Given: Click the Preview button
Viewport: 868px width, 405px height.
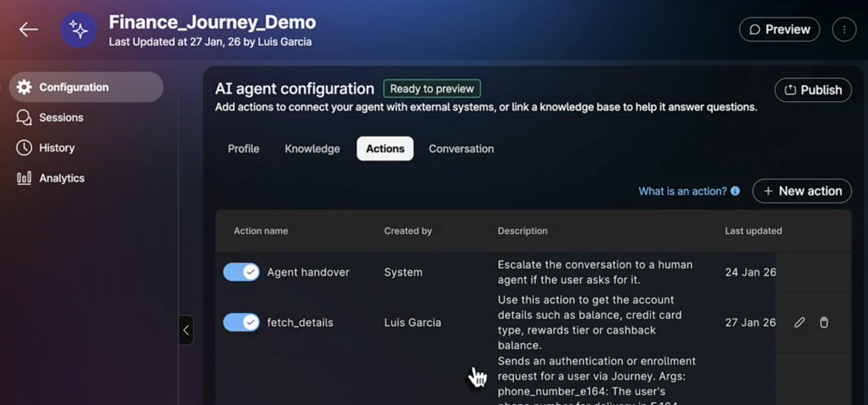Looking at the screenshot, I should (780, 30).
